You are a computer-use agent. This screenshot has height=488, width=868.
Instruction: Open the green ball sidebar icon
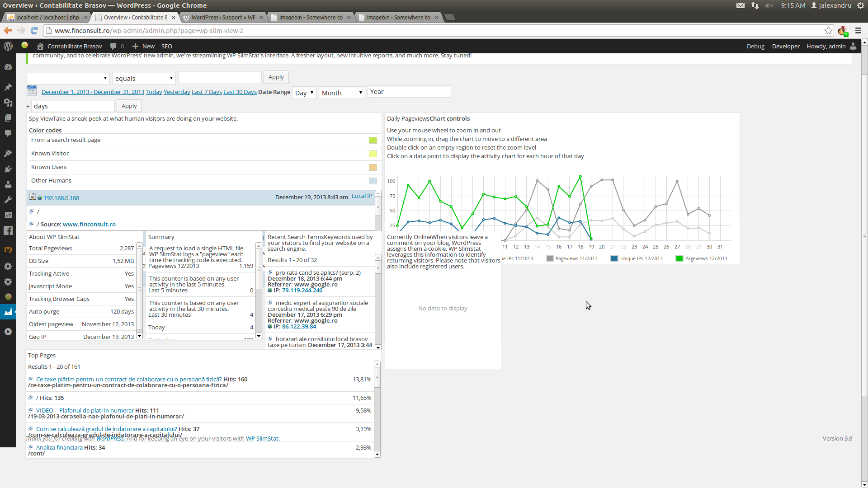[x=8, y=297]
